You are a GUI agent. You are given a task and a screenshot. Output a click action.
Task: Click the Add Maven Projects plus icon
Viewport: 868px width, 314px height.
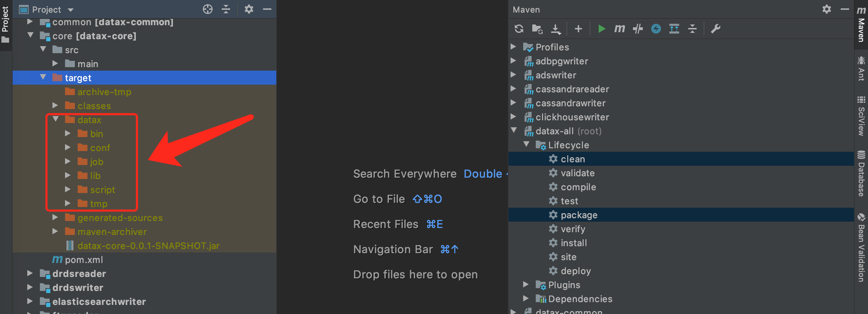(x=578, y=29)
